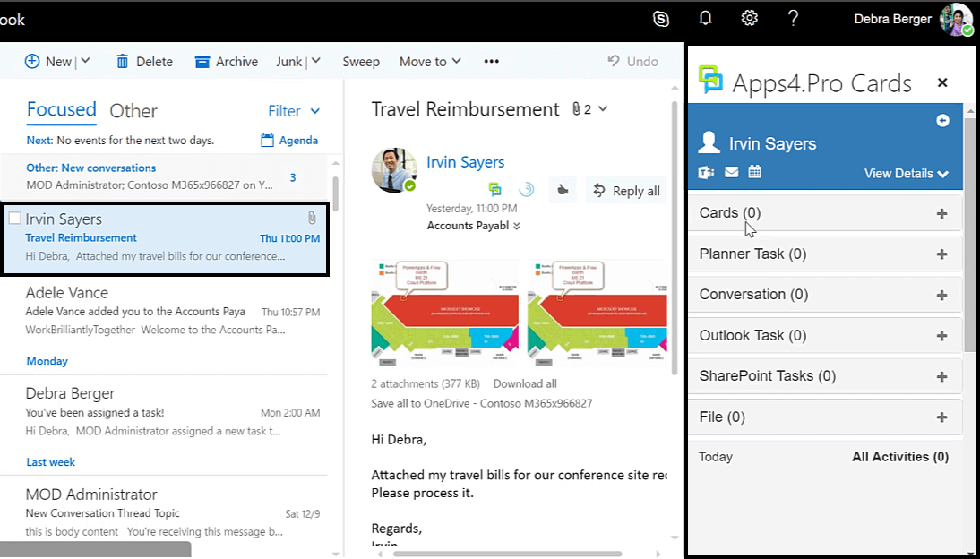980x559 pixels.
Task: Open the Junk dropdown arrow
Action: tap(315, 61)
